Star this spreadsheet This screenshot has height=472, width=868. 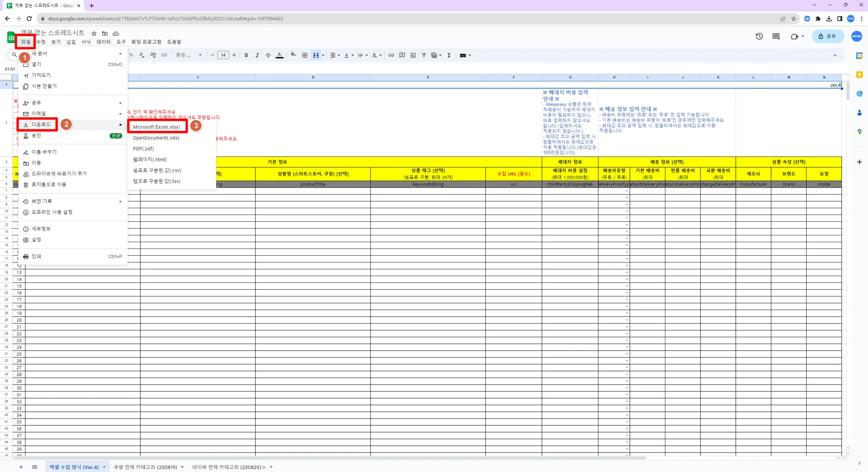point(94,34)
